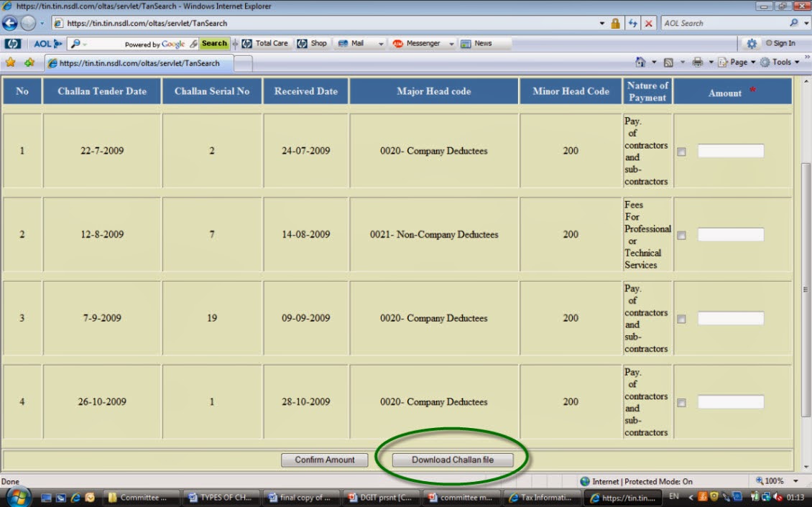
Task: Click the browser Back arrow button
Action: 9,23
